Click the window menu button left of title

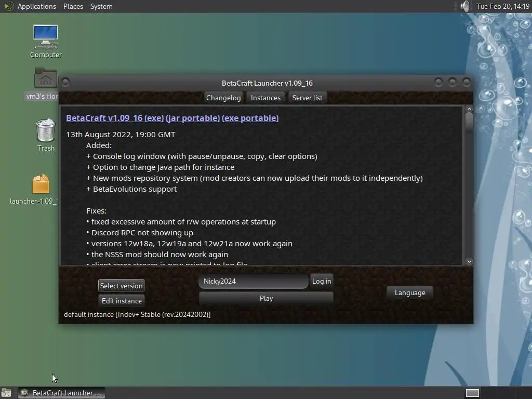tap(66, 82)
